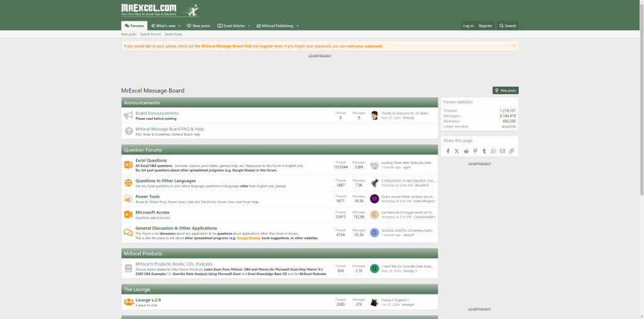Open the New posts tab in navigation

[x=198, y=26]
